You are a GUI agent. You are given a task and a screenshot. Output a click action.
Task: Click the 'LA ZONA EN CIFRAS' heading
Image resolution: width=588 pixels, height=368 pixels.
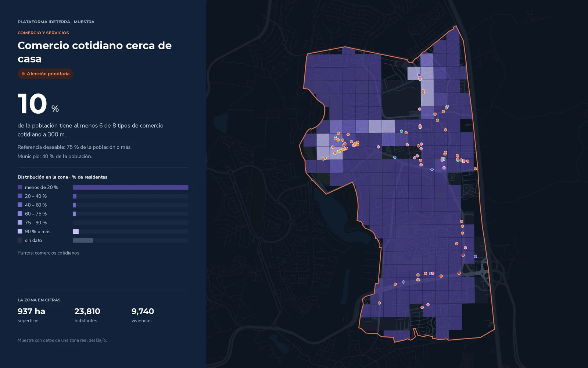[x=39, y=300]
